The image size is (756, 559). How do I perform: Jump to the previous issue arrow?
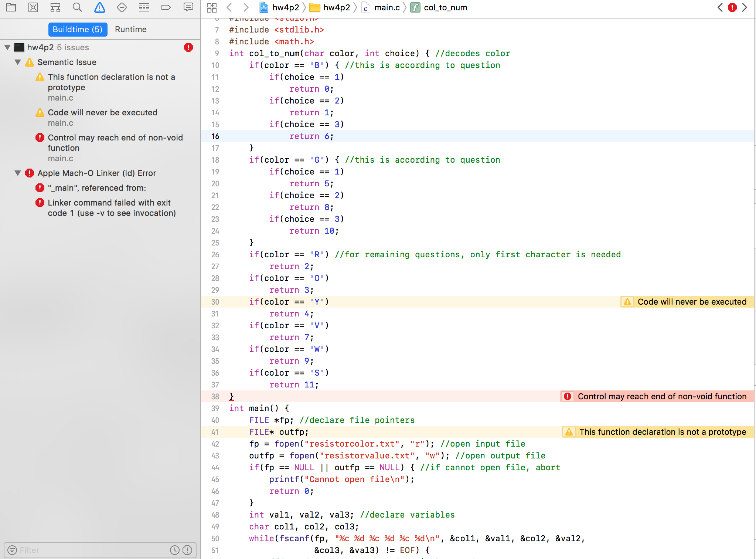[x=720, y=7]
